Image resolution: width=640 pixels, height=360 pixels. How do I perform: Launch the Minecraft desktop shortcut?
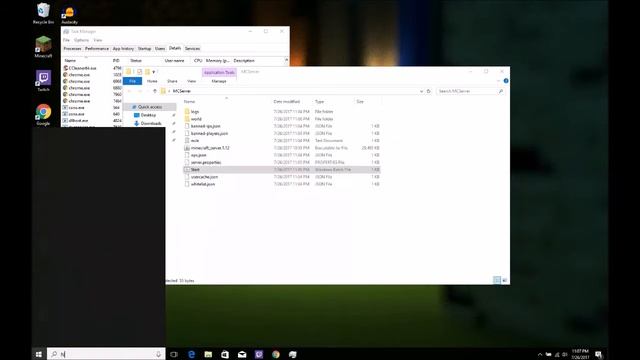(43, 47)
